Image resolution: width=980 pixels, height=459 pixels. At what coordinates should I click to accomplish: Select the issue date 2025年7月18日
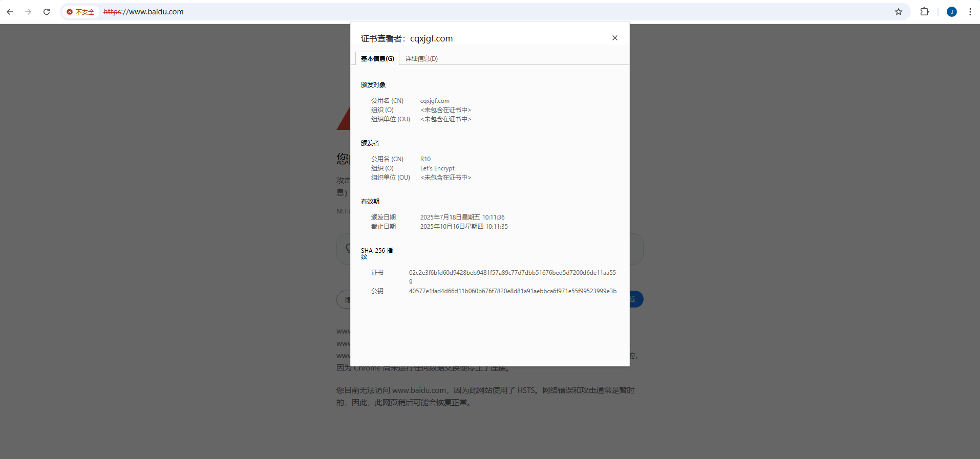point(462,217)
